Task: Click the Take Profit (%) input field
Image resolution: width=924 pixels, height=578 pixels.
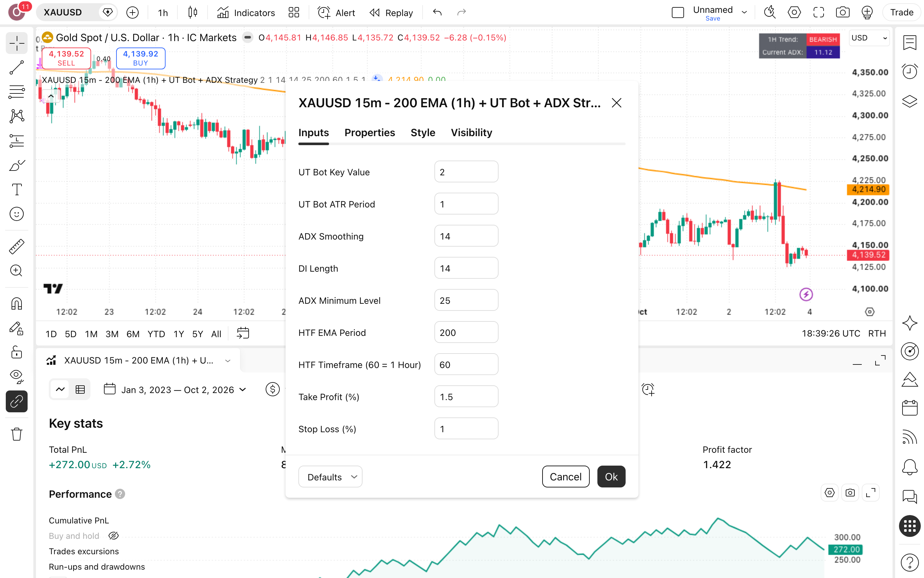Action: pos(466,397)
